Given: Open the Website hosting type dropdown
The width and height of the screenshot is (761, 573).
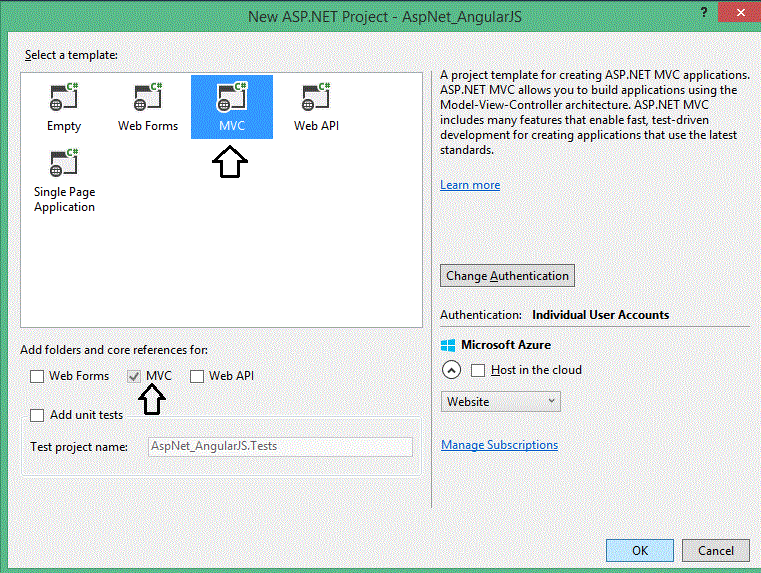Looking at the screenshot, I should [x=500, y=402].
